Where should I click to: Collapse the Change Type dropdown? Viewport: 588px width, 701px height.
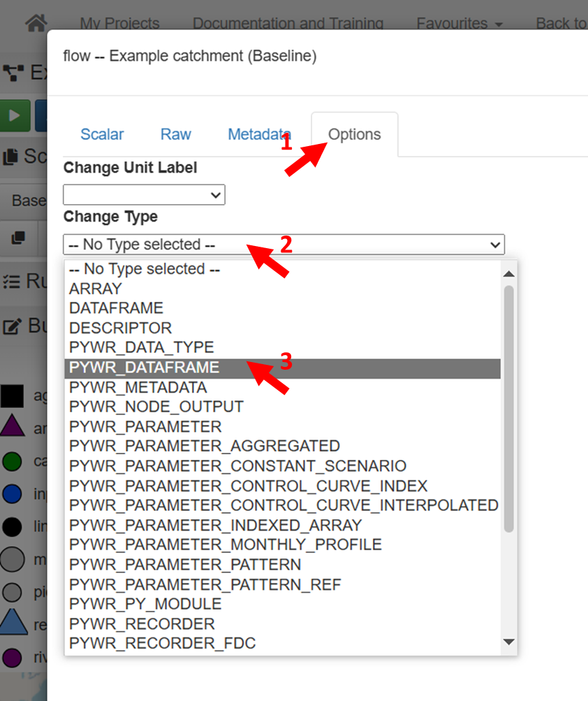284,245
